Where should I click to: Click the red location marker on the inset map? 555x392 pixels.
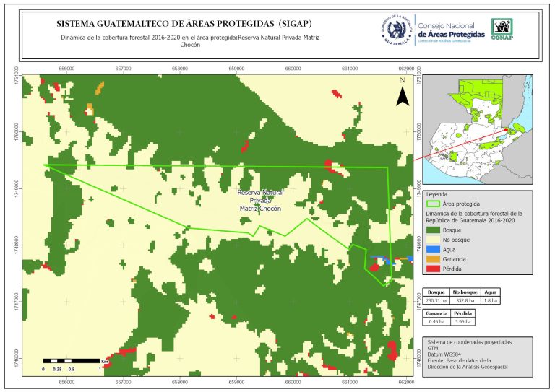506,131
